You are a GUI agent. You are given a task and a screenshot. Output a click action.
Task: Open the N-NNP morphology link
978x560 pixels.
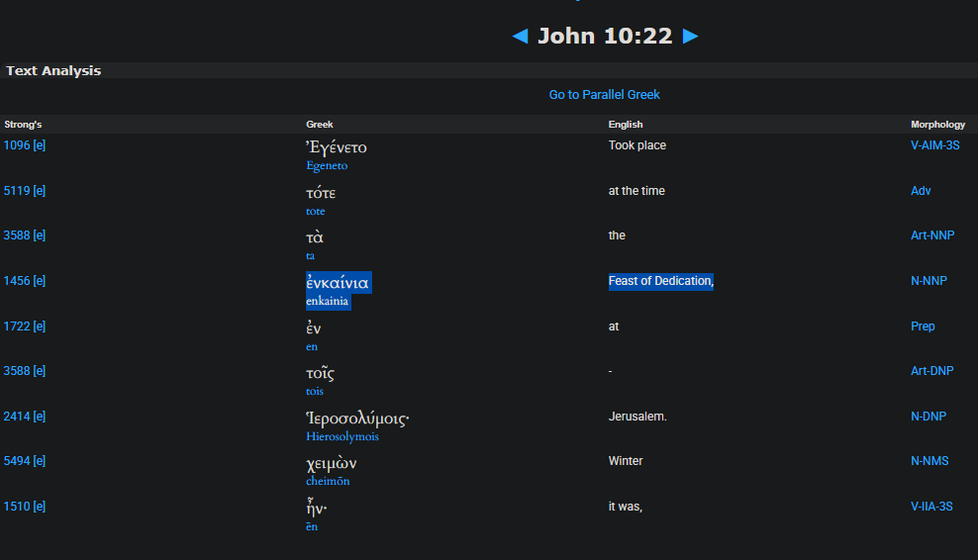tap(929, 281)
